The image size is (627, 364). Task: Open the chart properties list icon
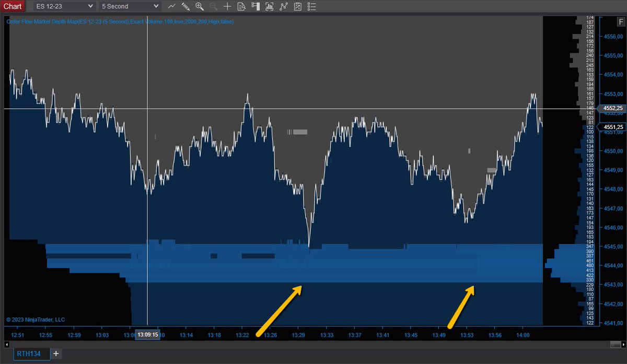point(311,6)
